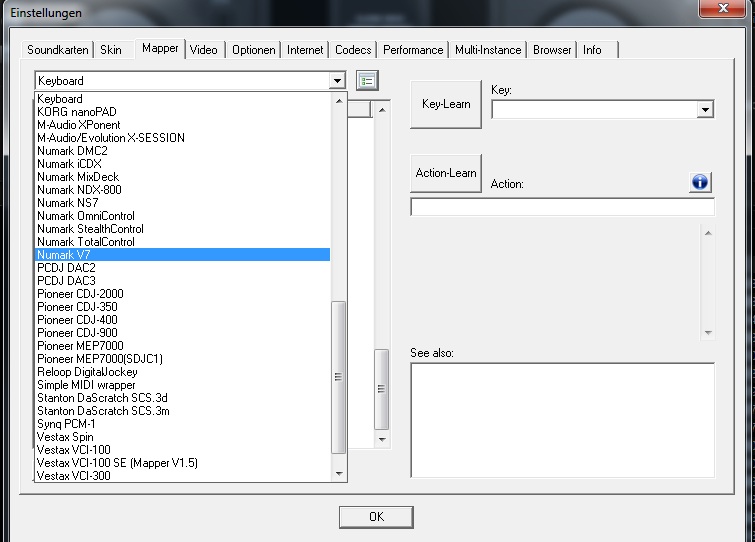Viewport: 755px width, 542px height.
Task: Open the Video tab
Action: pyautogui.click(x=204, y=50)
